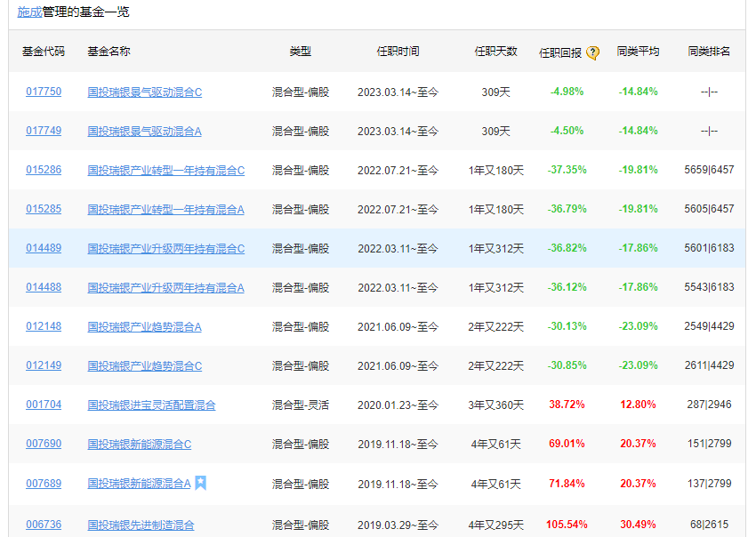Click the 任职天数 column header
Image resolution: width=756 pixels, height=537 pixels.
tap(495, 51)
